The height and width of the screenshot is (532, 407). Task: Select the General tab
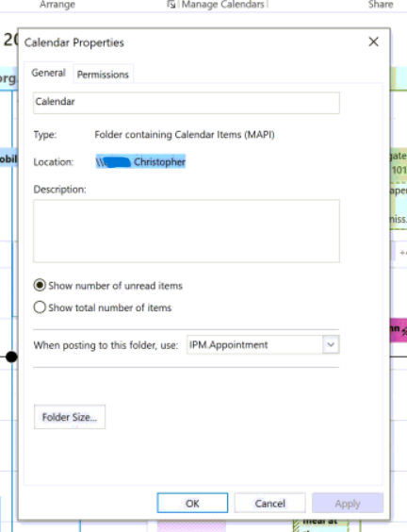pyautogui.click(x=48, y=73)
